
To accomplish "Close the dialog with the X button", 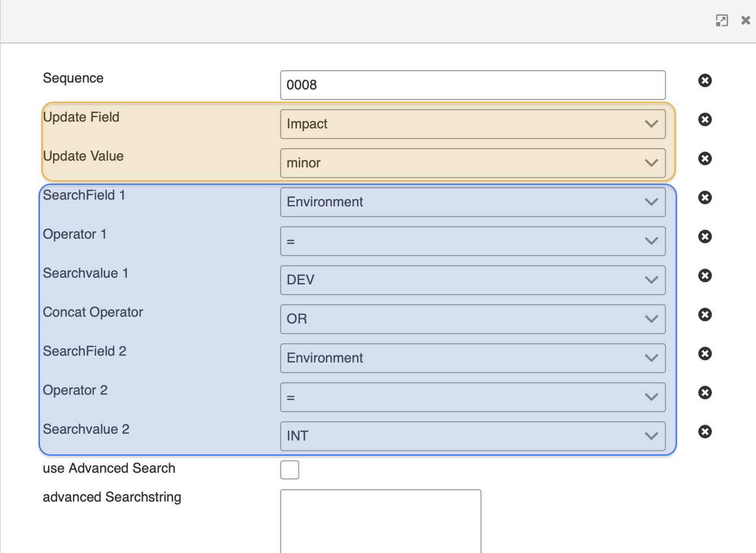I will [x=745, y=21].
